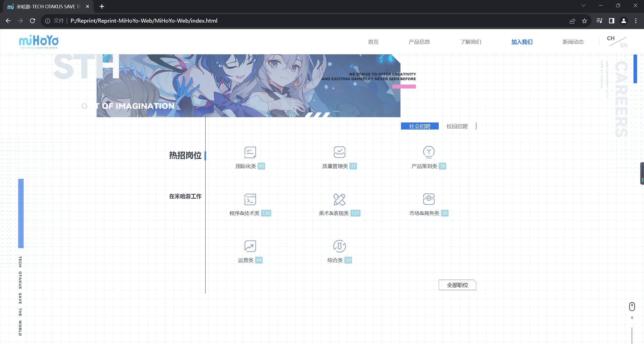This screenshot has width=644, height=344.
Task: Click the 程序&技术类 label link
Action: (245, 213)
